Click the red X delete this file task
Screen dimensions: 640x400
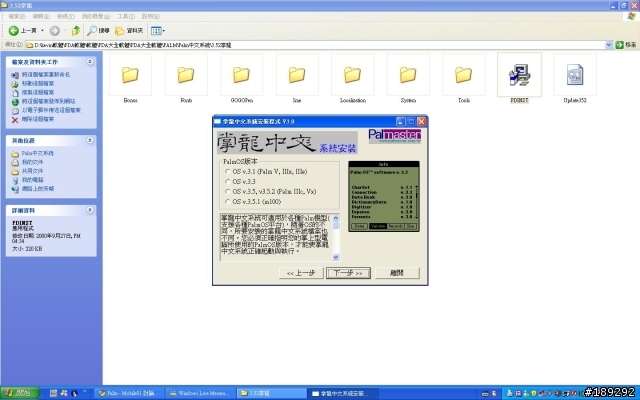coord(15,120)
